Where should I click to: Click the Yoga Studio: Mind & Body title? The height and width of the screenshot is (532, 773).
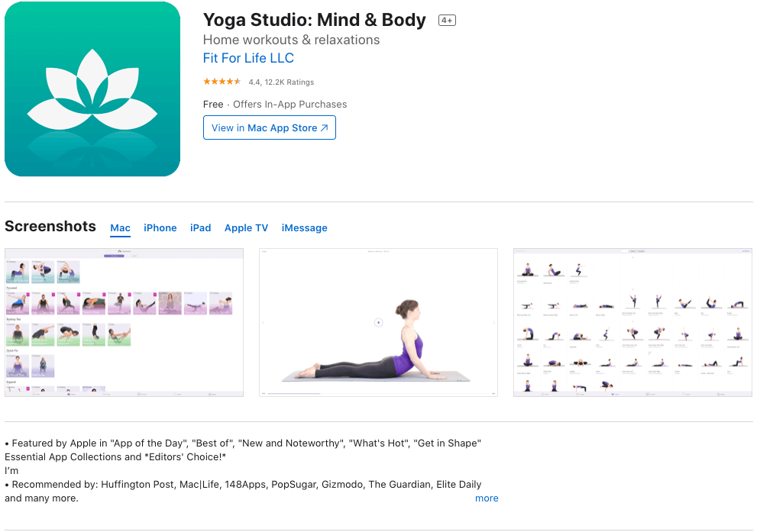[314, 20]
